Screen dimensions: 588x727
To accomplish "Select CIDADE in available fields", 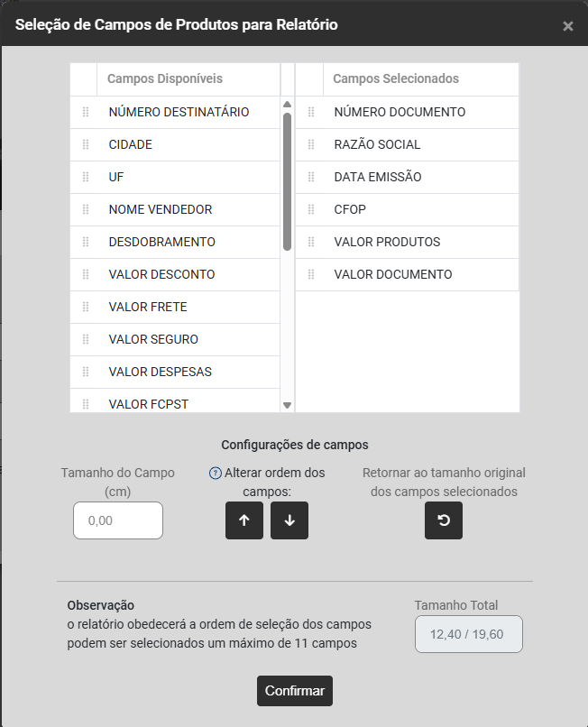I will coord(131,144).
